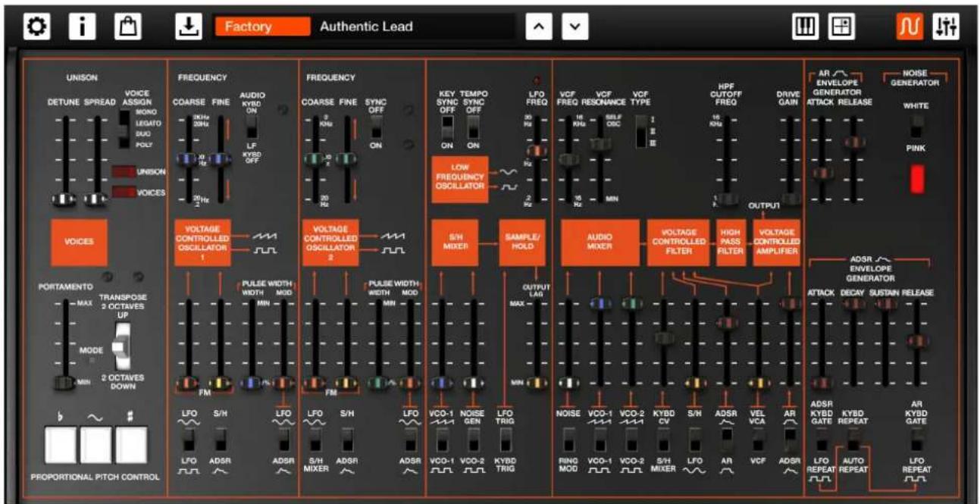Screen dimensions: 980x504
Task: Click the VCO 1 Coarse frequency slider
Action: coord(188,158)
